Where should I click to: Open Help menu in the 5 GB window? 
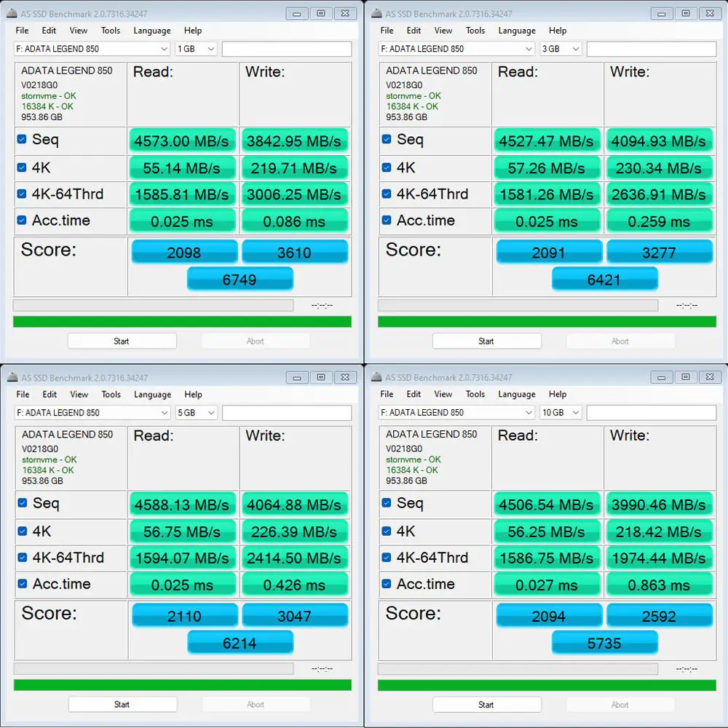(x=193, y=394)
